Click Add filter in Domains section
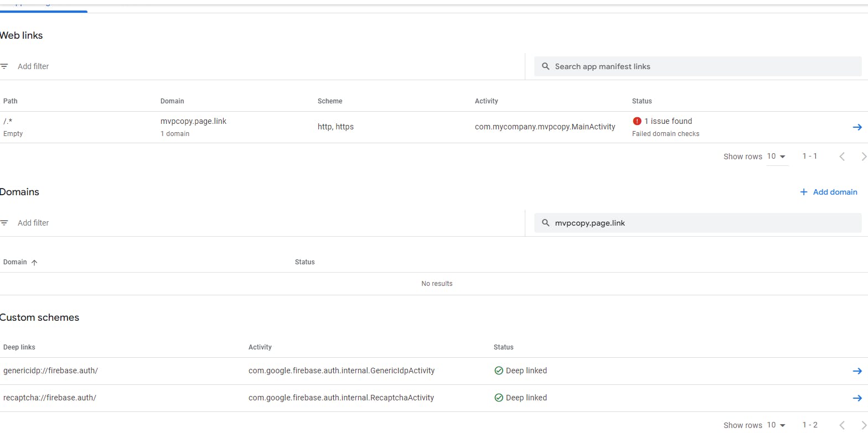 [x=33, y=223]
